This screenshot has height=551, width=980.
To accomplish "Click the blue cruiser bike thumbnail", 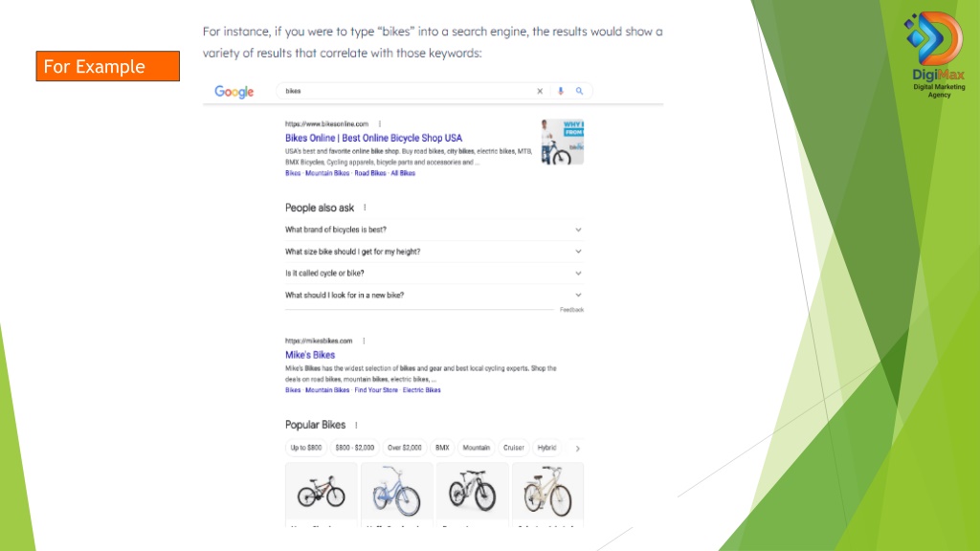I will pos(397,491).
